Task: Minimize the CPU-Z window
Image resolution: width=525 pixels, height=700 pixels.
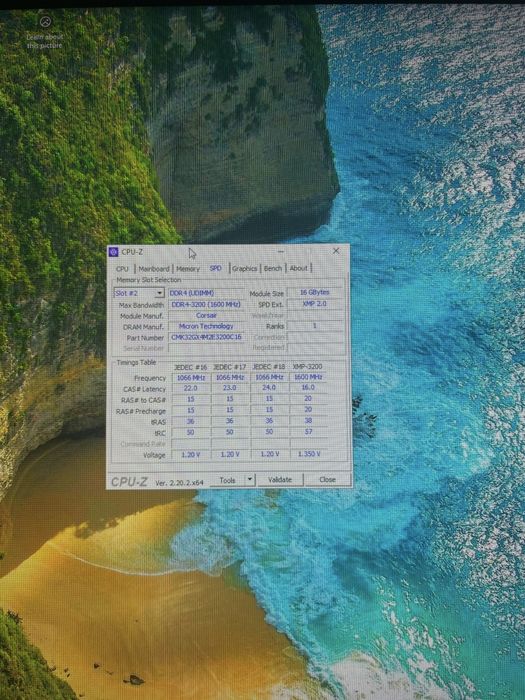Action: pos(280,252)
